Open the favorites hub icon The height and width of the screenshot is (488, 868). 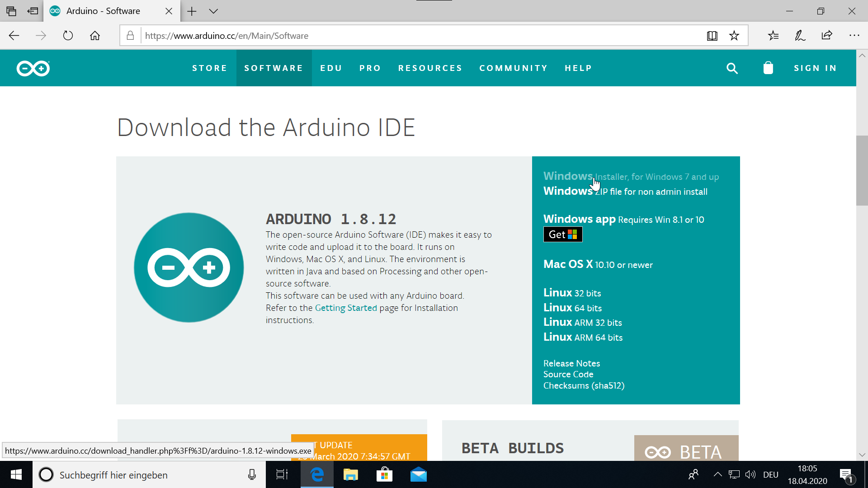click(x=774, y=36)
